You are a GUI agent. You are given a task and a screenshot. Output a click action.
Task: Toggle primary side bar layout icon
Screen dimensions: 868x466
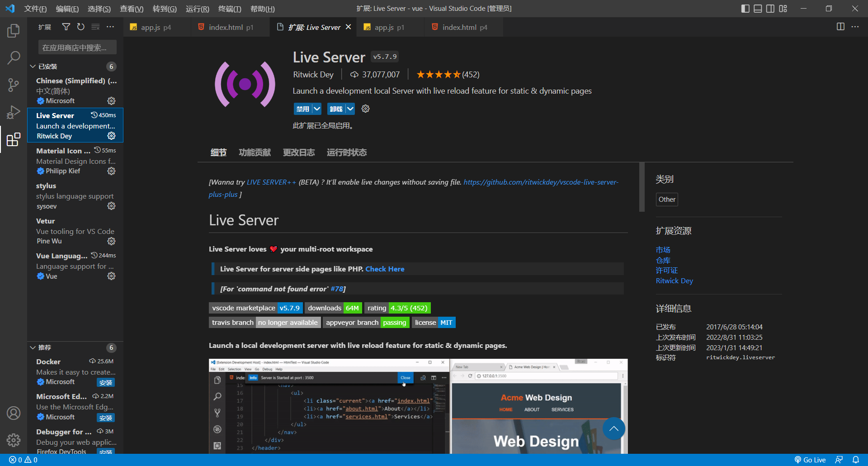745,9
